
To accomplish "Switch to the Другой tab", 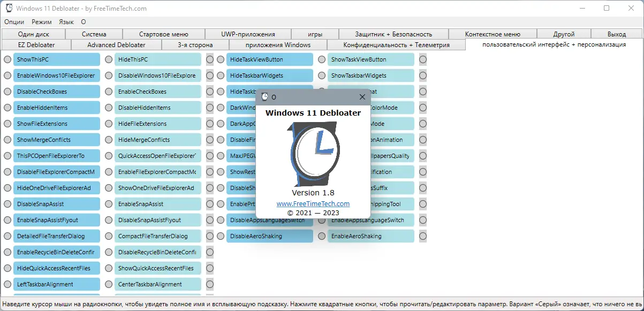I will [x=564, y=34].
